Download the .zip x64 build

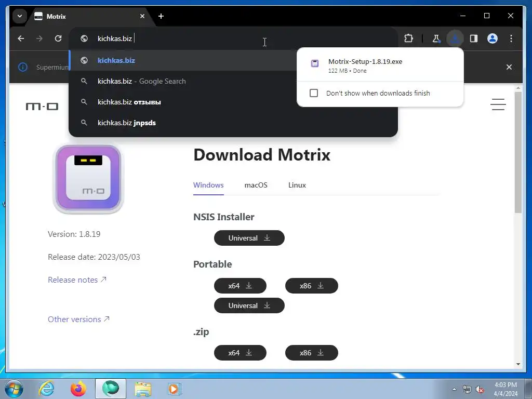click(x=240, y=353)
